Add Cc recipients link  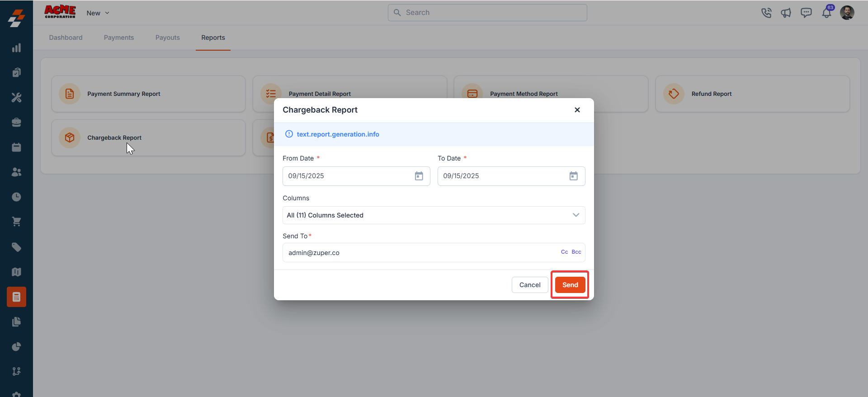[x=565, y=252]
